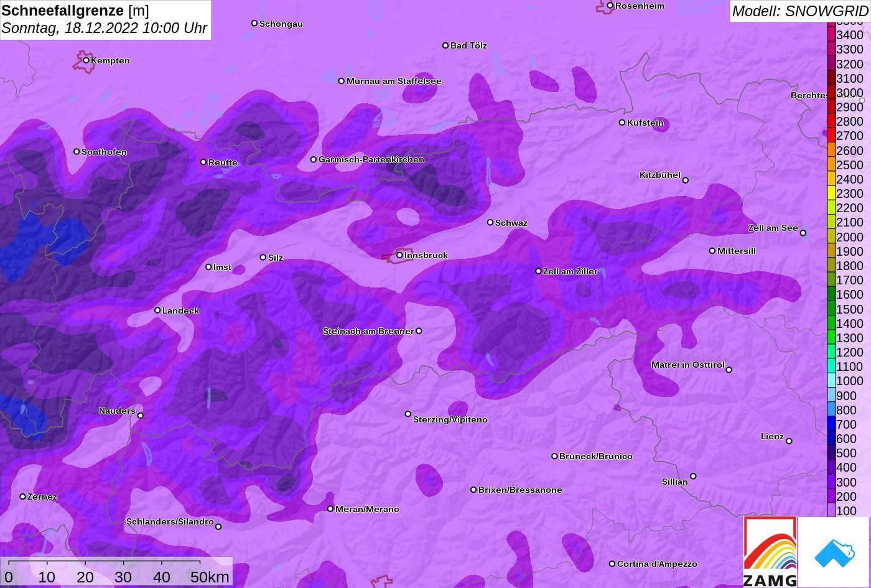Viewport: 871px width, 588px height.
Task: Click the 1500 m green legend swatch
Action: click(831, 309)
